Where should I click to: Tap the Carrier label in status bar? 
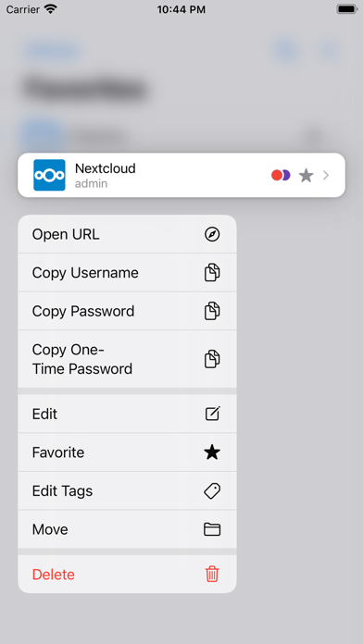coord(22,9)
